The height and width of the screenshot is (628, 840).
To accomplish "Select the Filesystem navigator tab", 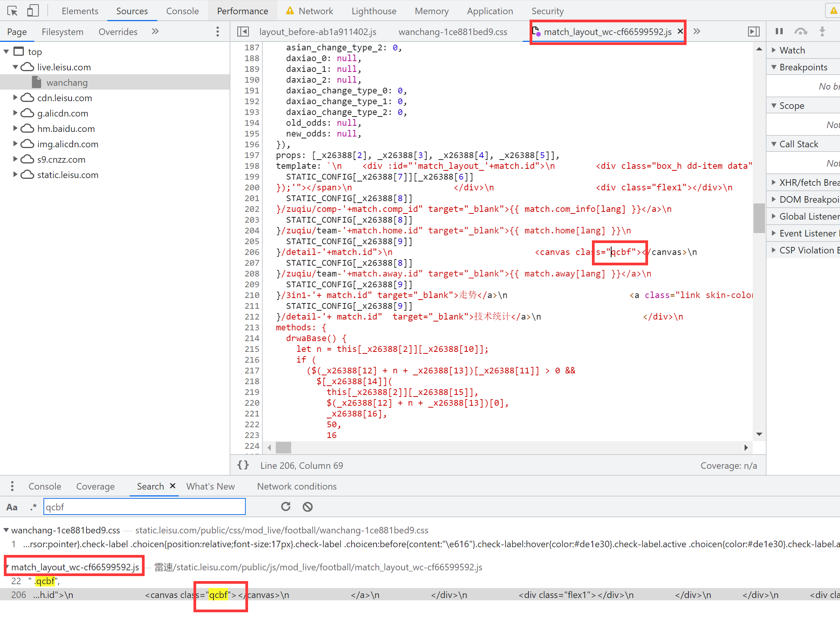I will 62,32.
